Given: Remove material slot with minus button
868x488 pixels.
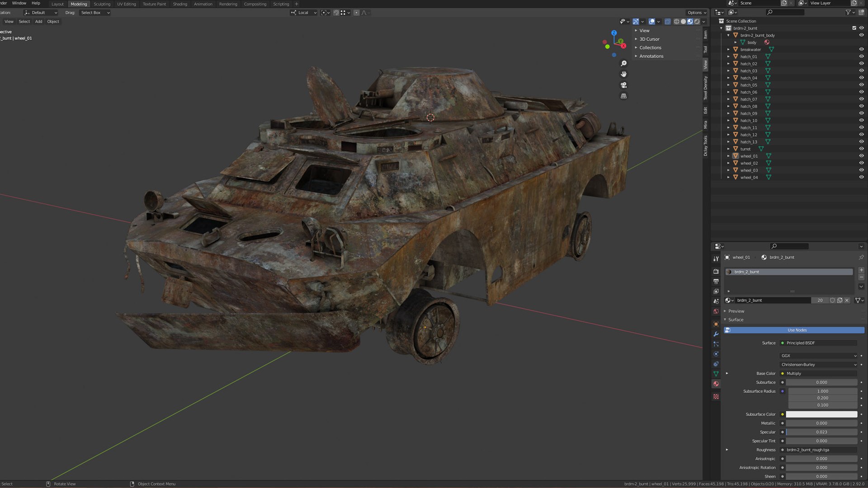Looking at the screenshot, I should tap(861, 277).
